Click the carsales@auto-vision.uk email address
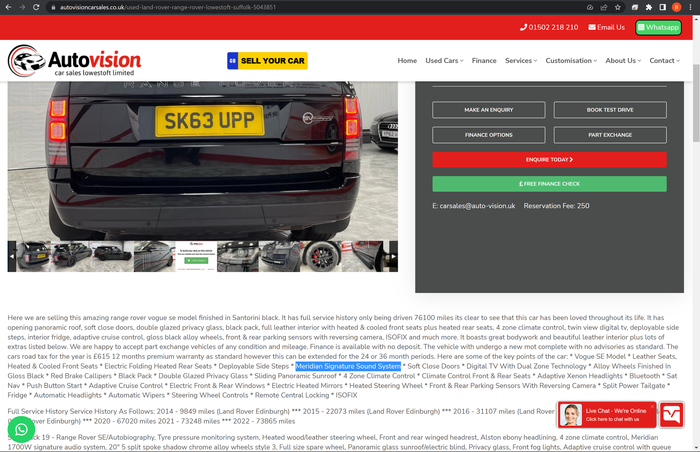The width and height of the screenshot is (700, 452). (x=477, y=206)
